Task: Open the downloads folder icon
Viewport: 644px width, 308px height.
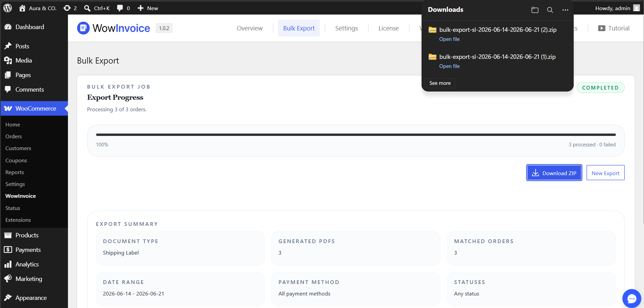Action: (535, 10)
